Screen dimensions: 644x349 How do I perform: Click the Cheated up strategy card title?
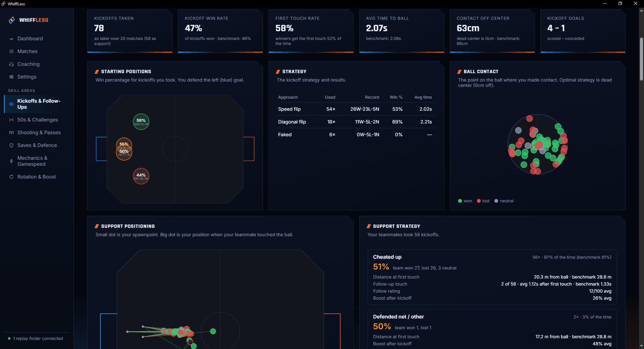click(x=387, y=257)
